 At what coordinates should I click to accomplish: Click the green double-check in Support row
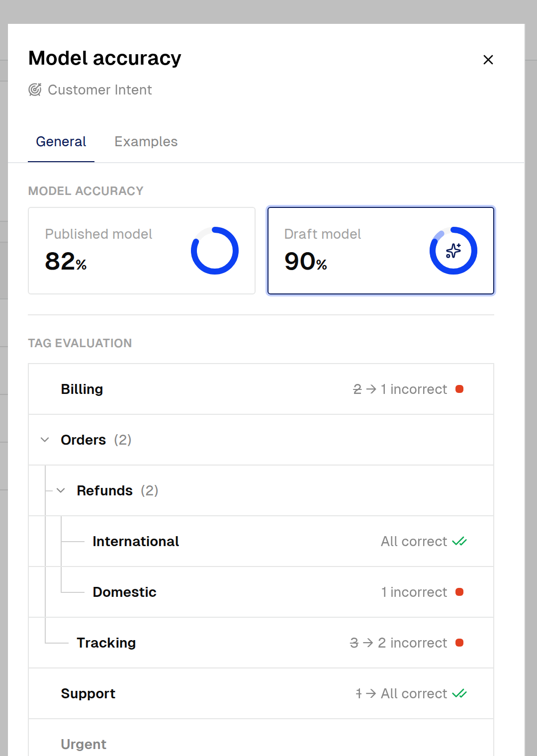click(459, 693)
